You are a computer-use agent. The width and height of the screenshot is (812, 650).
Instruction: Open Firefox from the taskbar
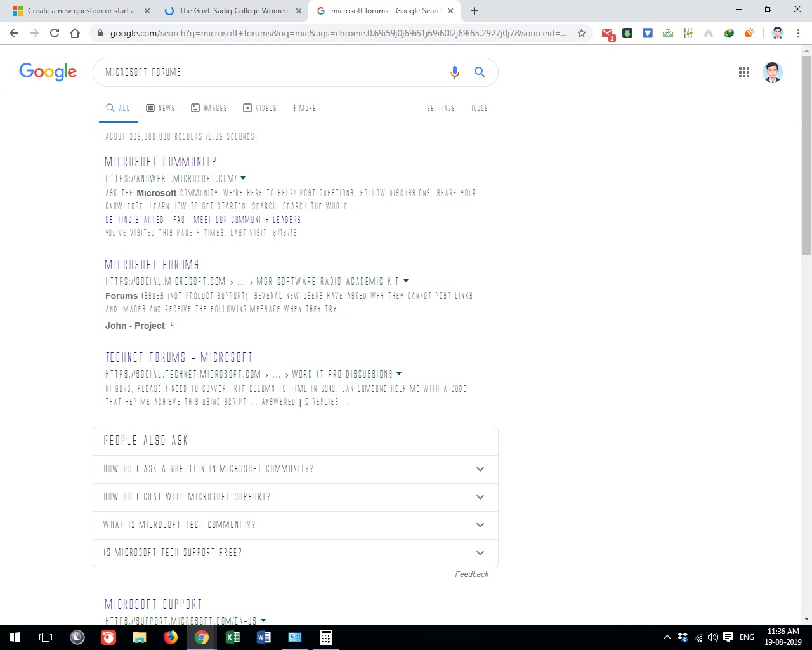tap(171, 637)
